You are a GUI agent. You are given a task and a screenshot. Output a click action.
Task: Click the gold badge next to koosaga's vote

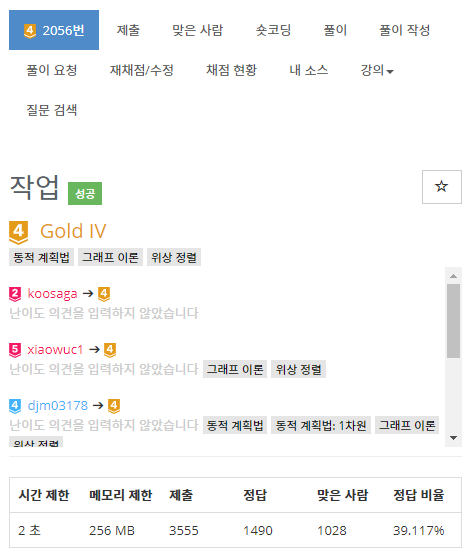[104, 294]
